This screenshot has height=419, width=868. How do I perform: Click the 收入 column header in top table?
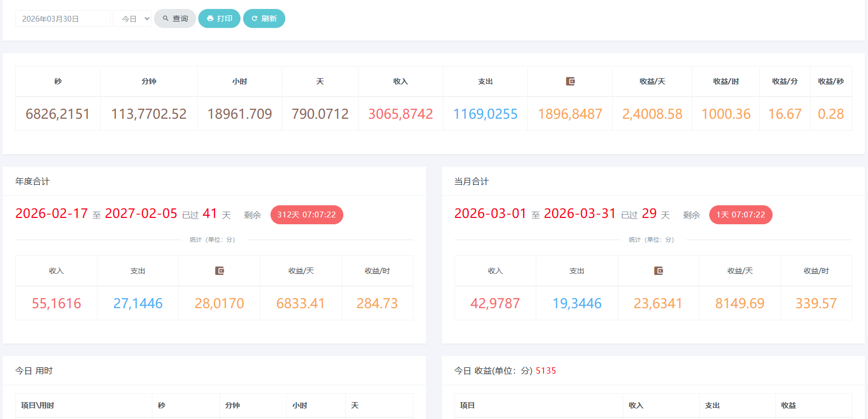point(400,81)
